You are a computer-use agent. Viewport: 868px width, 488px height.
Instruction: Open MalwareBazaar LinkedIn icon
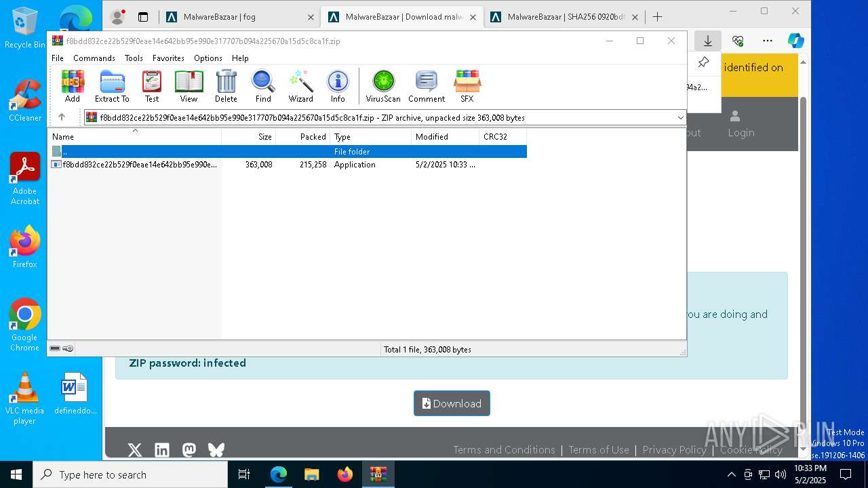162,450
